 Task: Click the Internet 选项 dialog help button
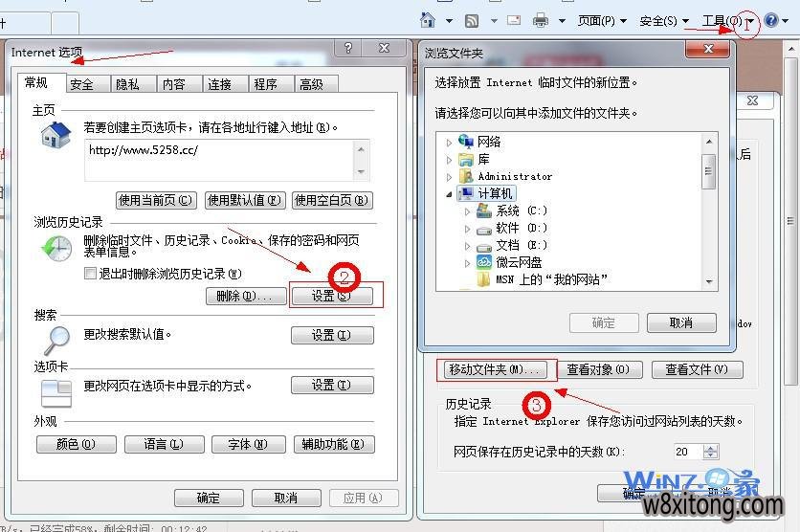(x=348, y=48)
